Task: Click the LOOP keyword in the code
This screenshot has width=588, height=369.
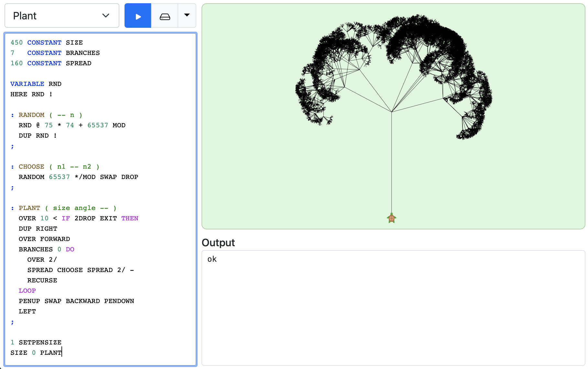Action: tap(27, 291)
